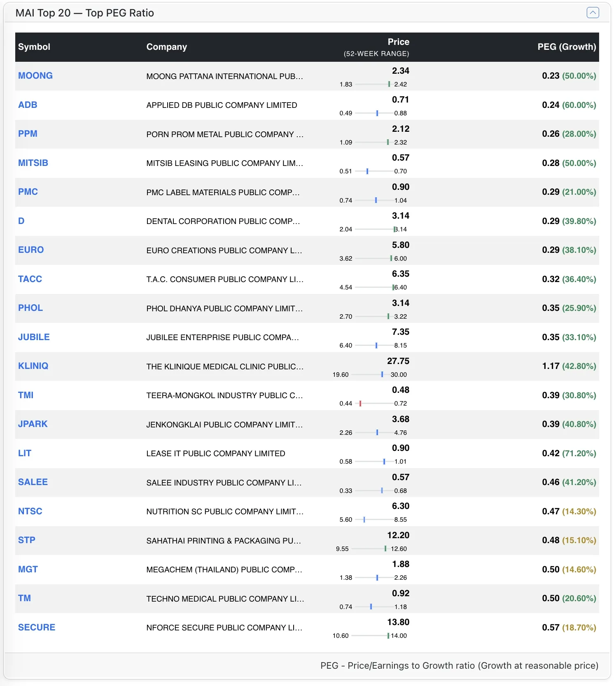Click PEG value 0.23 (50.00%)
Viewport: 616px width, 686px height.
[x=569, y=76]
